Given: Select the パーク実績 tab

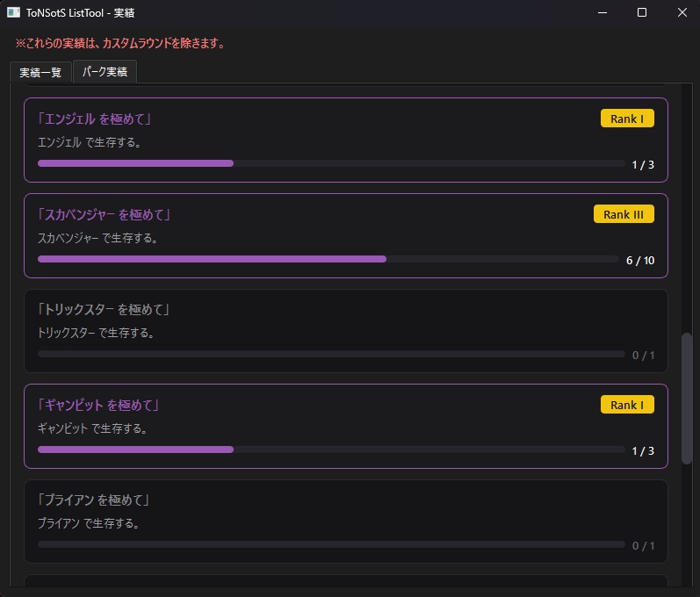Looking at the screenshot, I should coord(105,71).
